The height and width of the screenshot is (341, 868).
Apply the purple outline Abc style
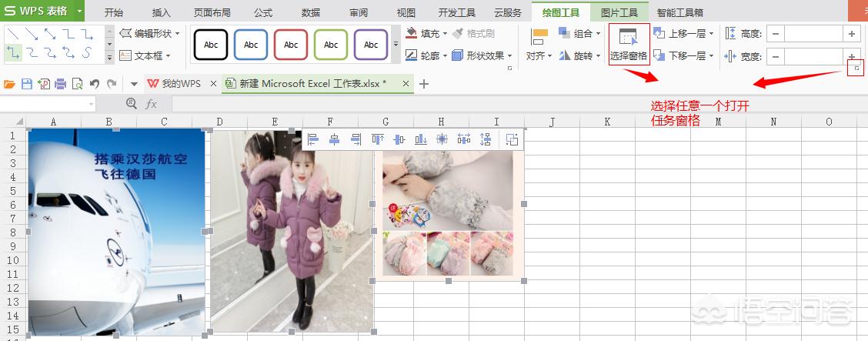click(x=371, y=45)
